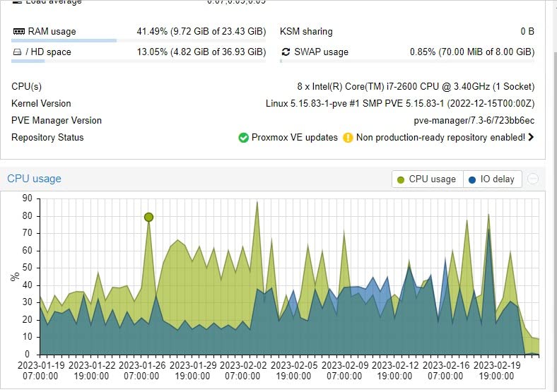557x392 pixels.
Task: Click the Proxmox VE updates status text
Action: tap(295, 138)
